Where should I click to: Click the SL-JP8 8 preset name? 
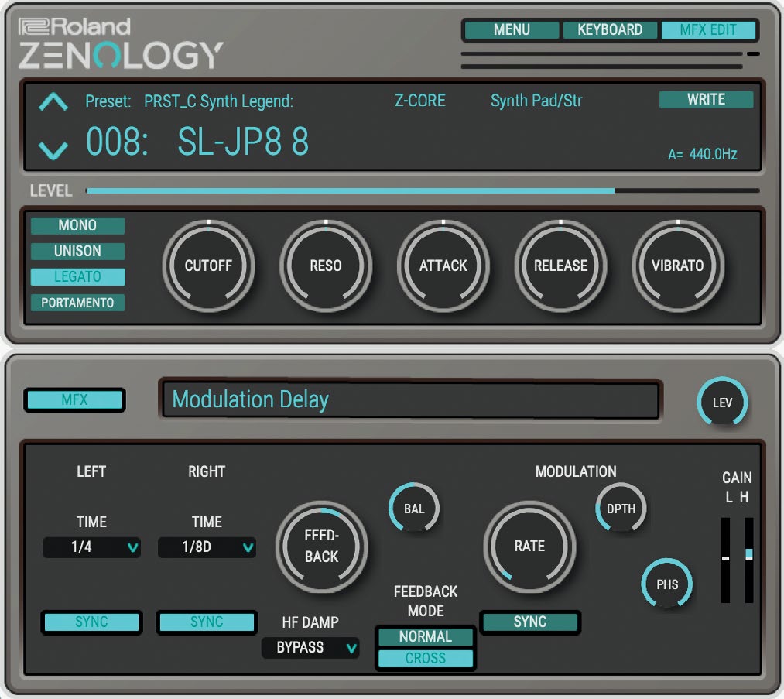point(244,142)
